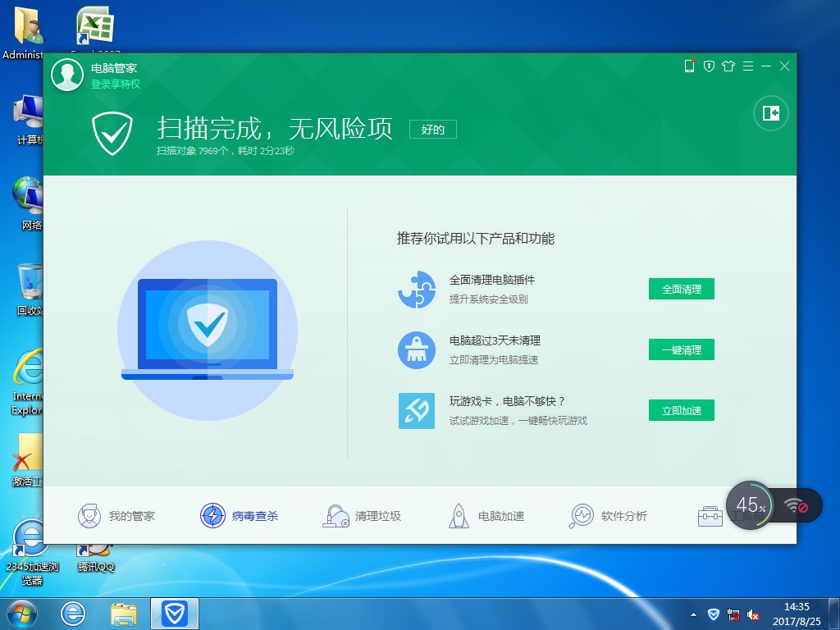Click the puzzle piece plugin icon
The width and height of the screenshot is (840, 630).
(416, 290)
